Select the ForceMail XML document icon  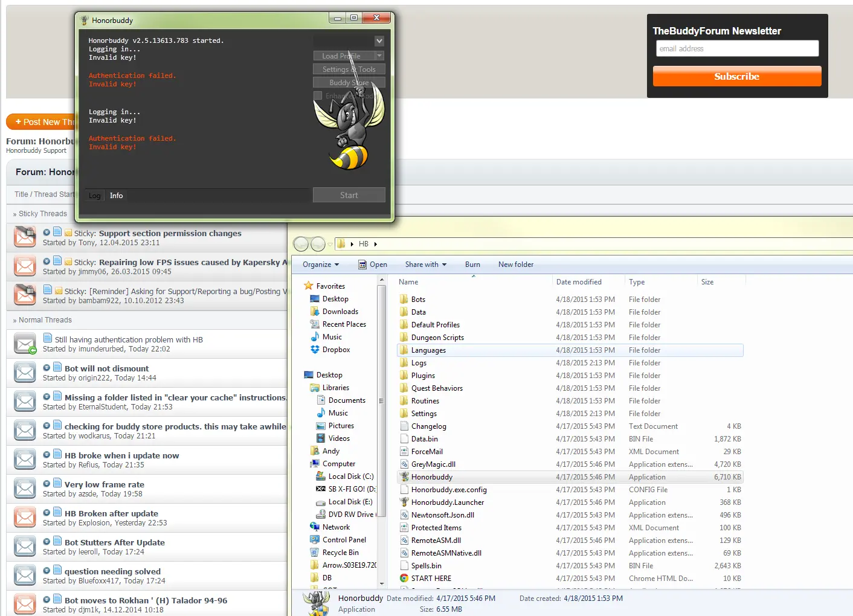(x=404, y=451)
